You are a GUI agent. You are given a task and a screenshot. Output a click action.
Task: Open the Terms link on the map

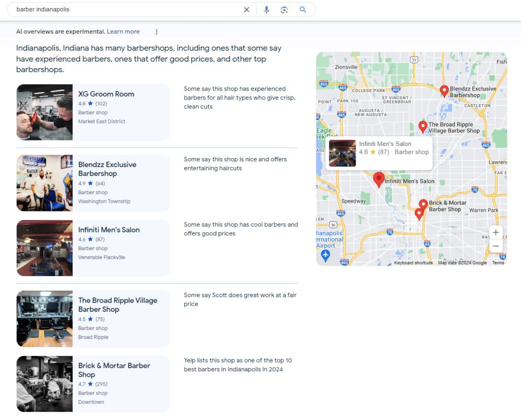[498, 263]
